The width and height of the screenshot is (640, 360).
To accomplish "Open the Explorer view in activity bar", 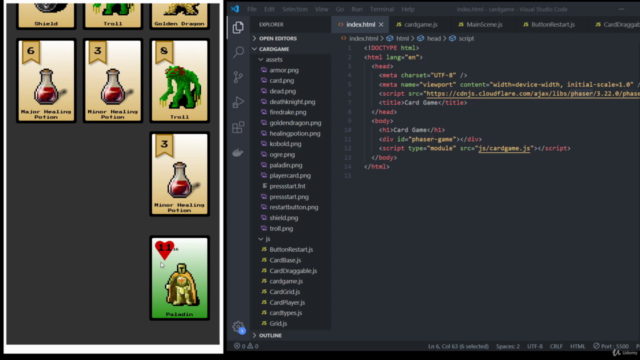I will point(238,28).
